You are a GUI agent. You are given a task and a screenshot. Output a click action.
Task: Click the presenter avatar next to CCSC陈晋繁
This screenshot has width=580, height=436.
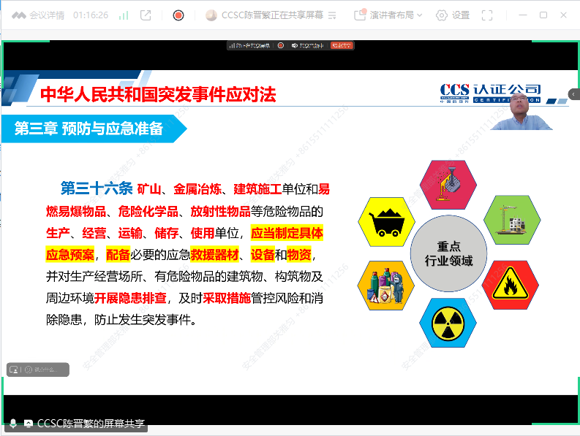pos(211,15)
